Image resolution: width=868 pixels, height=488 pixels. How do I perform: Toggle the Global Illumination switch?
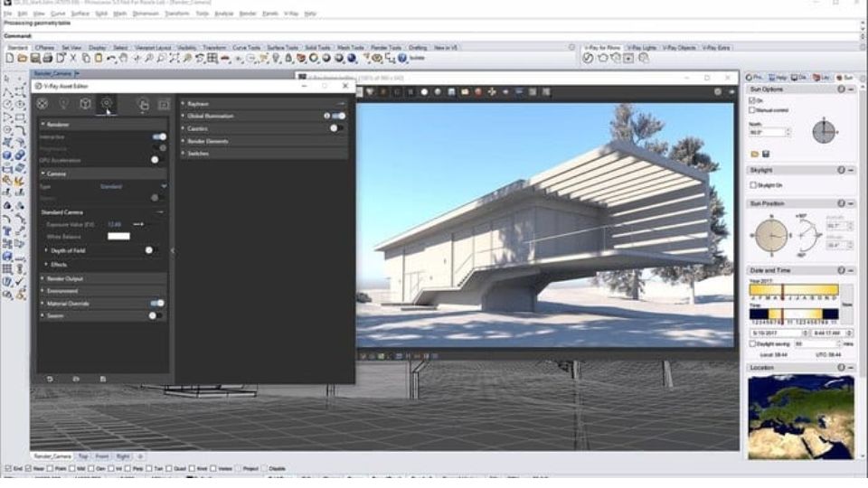point(339,116)
